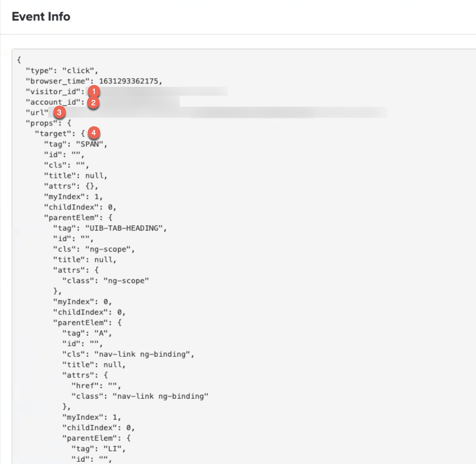
Task: Click the "cls": "ng-scope" line
Action: point(94,249)
